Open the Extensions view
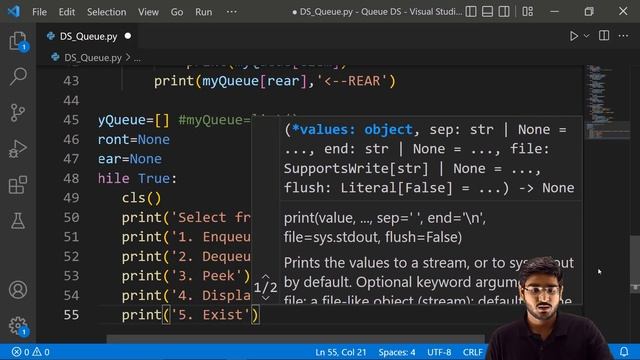The width and height of the screenshot is (640, 360). [18, 185]
